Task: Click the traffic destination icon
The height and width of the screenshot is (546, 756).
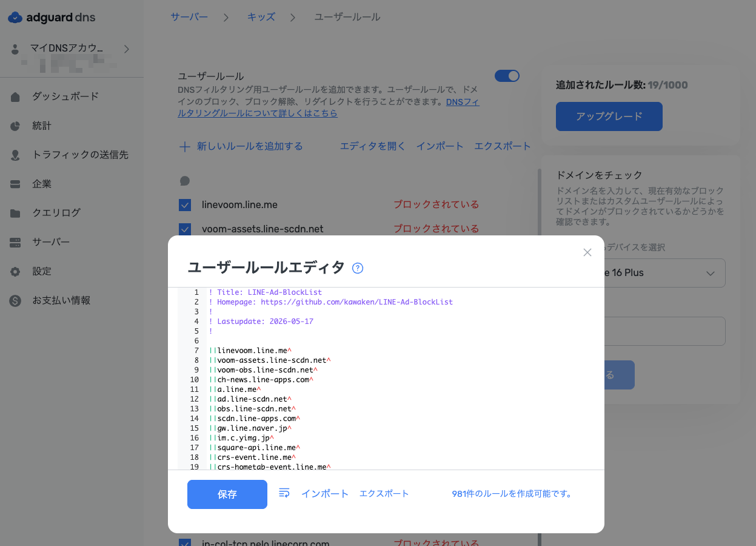Action: pos(16,155)
